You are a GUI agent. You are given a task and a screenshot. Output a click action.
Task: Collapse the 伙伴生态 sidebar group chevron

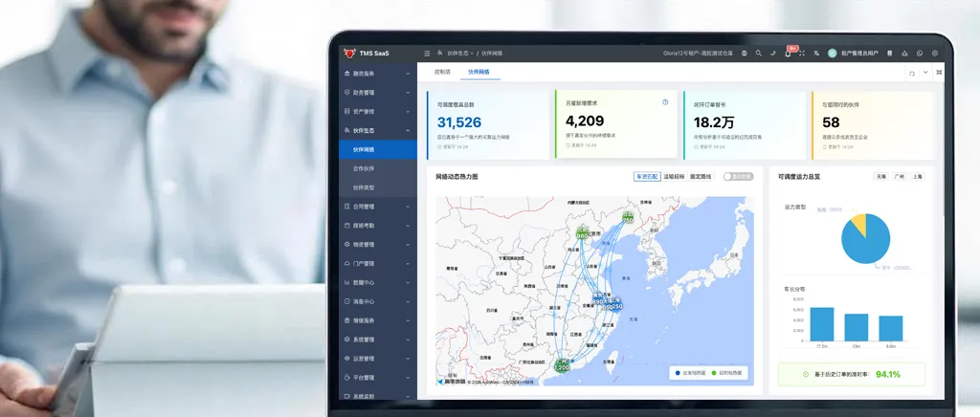point(408,130)
